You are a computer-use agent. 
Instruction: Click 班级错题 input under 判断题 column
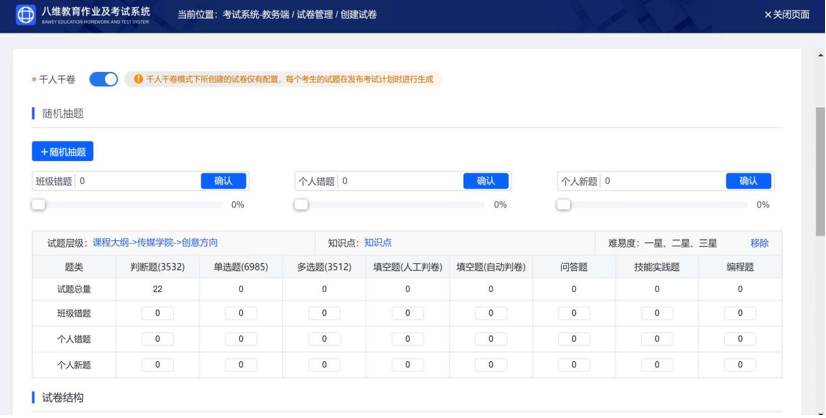coord(158,314)
